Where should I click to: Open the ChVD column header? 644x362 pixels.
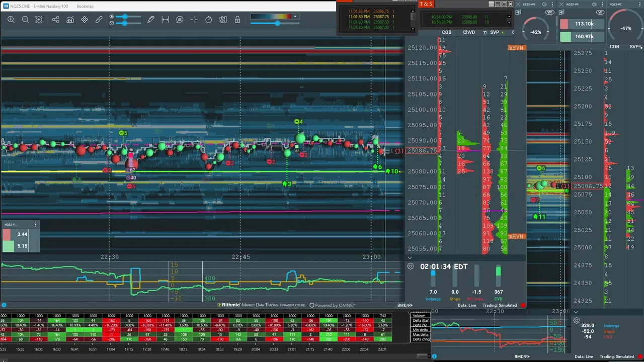click(x=469, y=32)
